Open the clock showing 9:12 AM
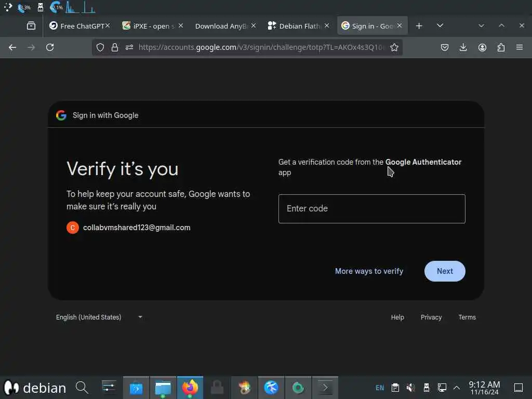 point(484,388)
